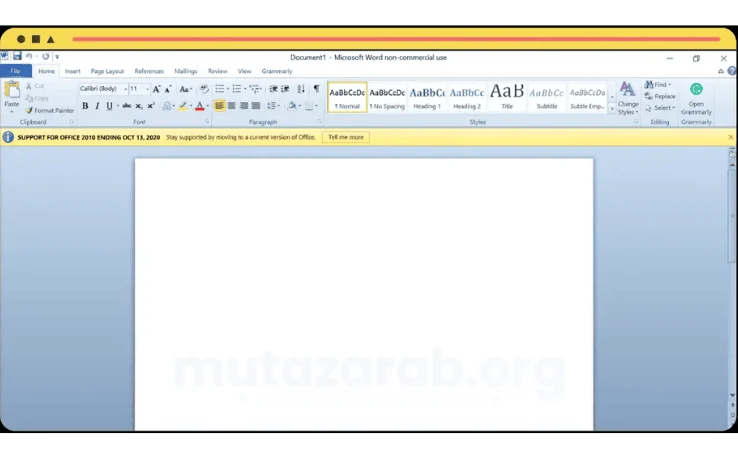
Task: Open the Calibri (Body) font name box
Action: coord(103,88)
